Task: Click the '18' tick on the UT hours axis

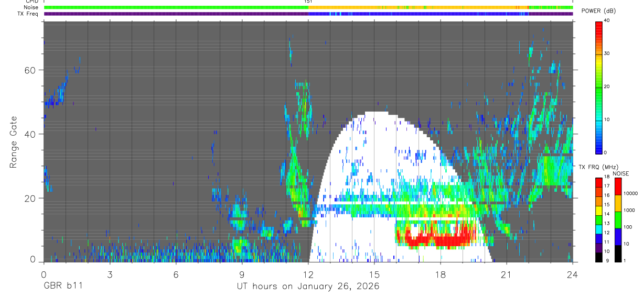Action: (440, 274)
